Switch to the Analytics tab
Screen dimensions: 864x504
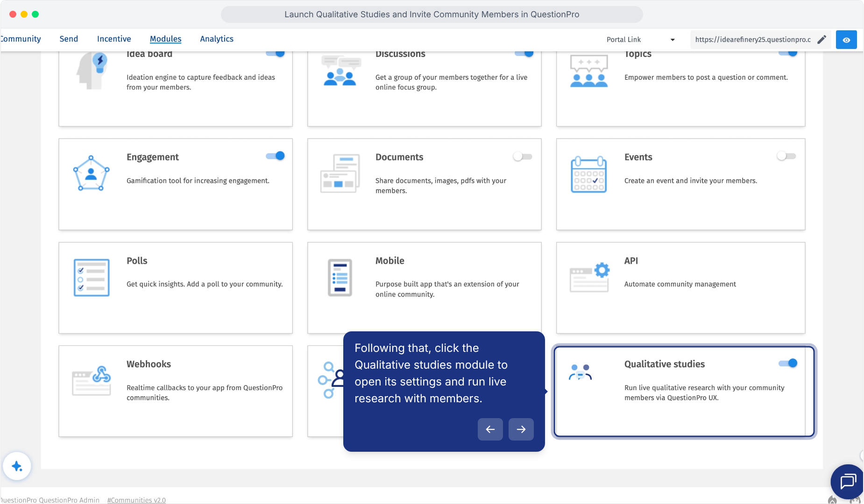217,39
